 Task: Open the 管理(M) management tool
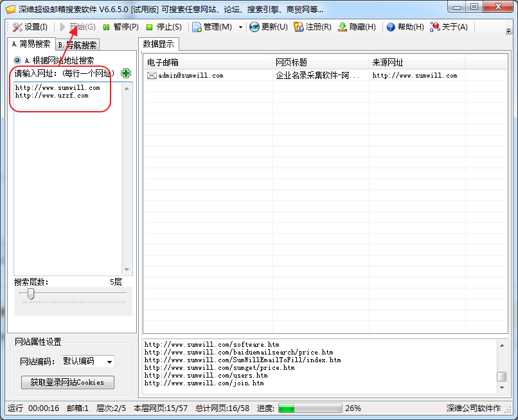pyautogui.click(x=213, y=27)
